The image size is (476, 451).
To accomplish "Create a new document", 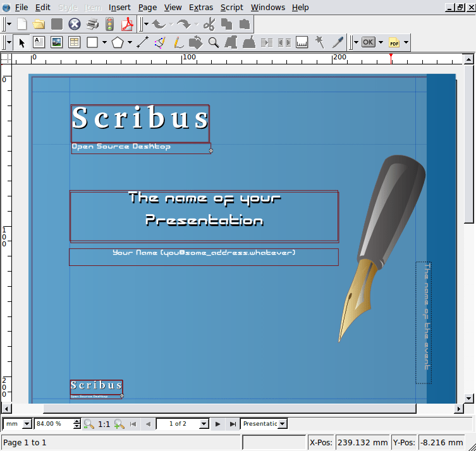I will [x=22, y=24].
